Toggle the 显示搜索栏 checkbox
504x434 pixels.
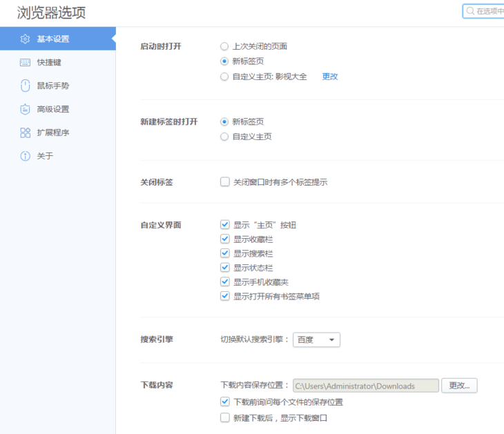[225, 253]
